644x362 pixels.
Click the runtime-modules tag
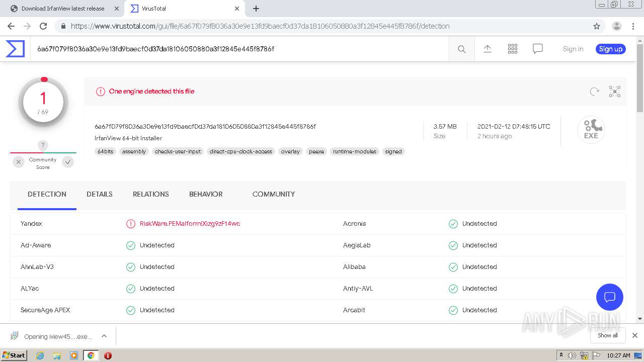coord(355,151)
